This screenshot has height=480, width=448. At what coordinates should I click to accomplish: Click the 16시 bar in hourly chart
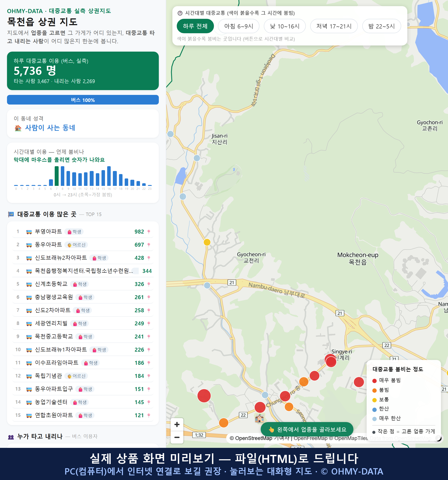click(109, 176)
